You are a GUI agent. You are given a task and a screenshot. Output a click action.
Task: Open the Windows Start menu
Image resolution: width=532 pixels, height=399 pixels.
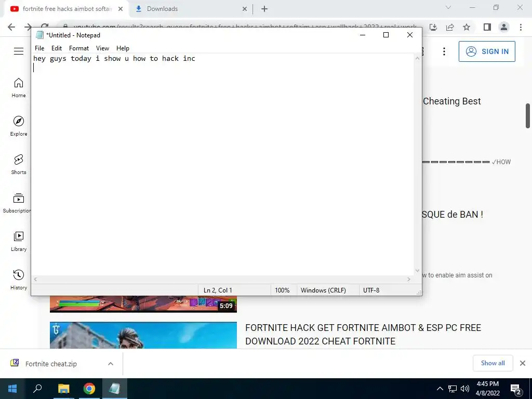coord(12,389)
